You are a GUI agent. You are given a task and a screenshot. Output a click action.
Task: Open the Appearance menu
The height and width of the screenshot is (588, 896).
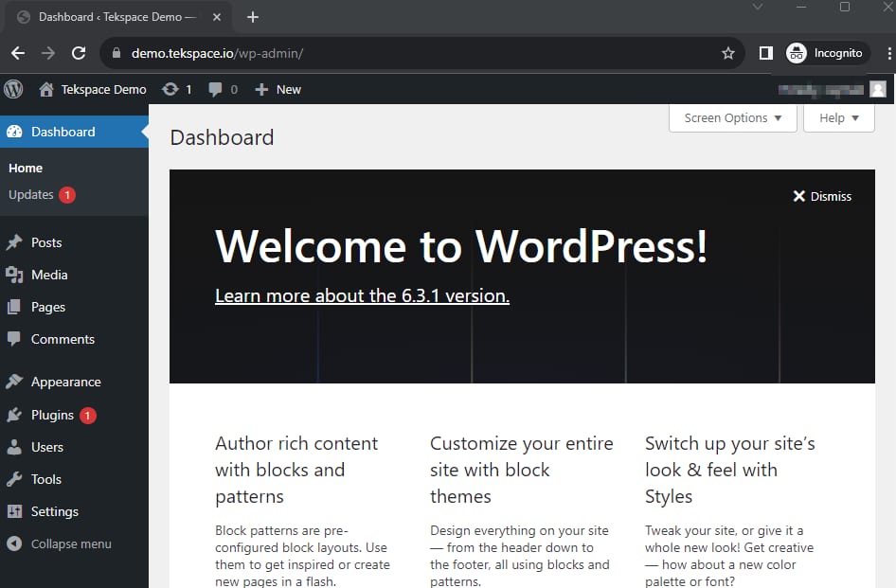coord(74,382)
